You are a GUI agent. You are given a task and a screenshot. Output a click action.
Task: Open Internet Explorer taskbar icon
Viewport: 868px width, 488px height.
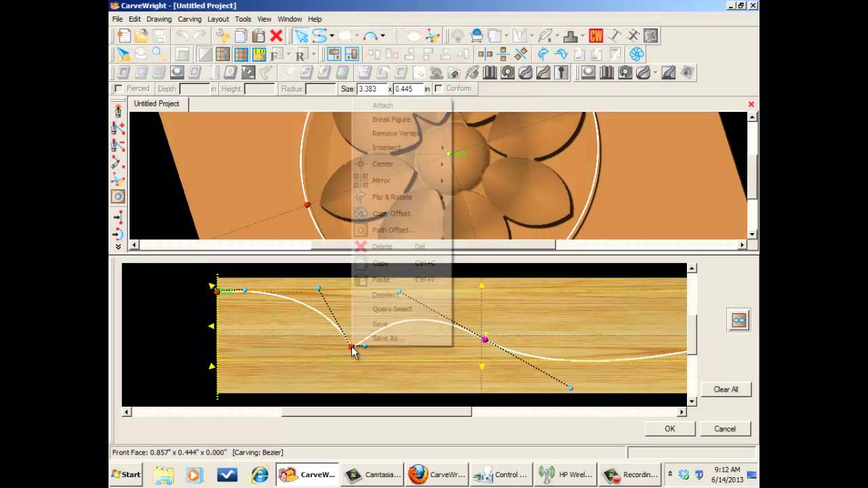tap(260, 475)
